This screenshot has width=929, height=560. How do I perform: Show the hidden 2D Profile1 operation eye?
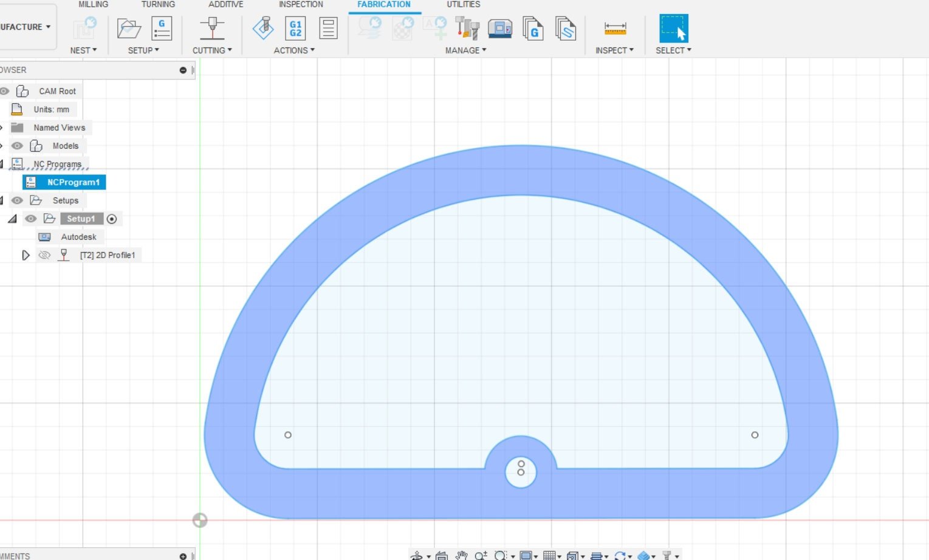[44, 255]
